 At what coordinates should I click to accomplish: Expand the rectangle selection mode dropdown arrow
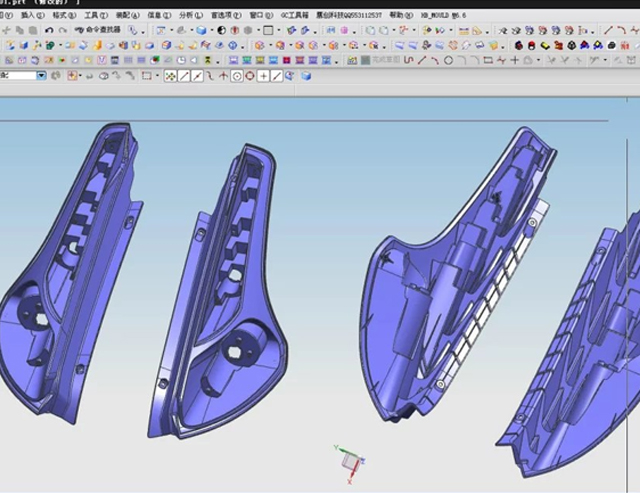point(157,76)
